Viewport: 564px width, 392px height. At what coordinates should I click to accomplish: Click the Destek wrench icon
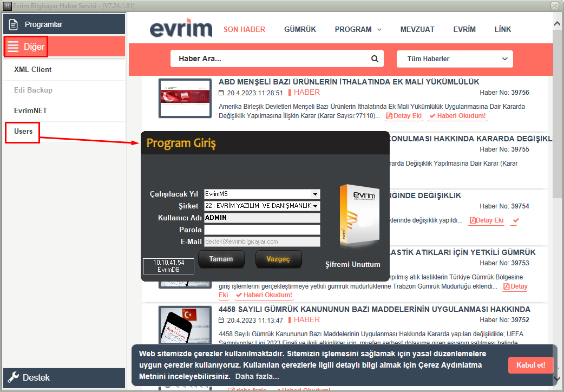(14, 377)
